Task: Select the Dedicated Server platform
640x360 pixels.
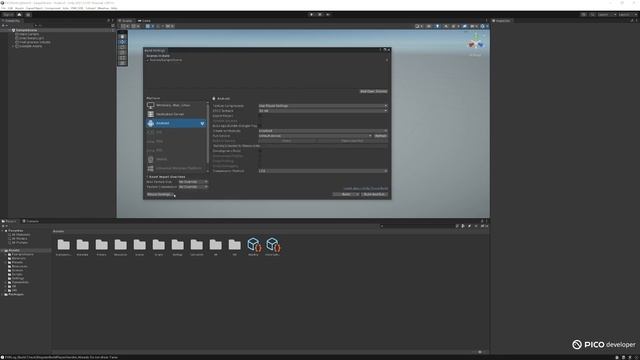Action: click(176, 114)
